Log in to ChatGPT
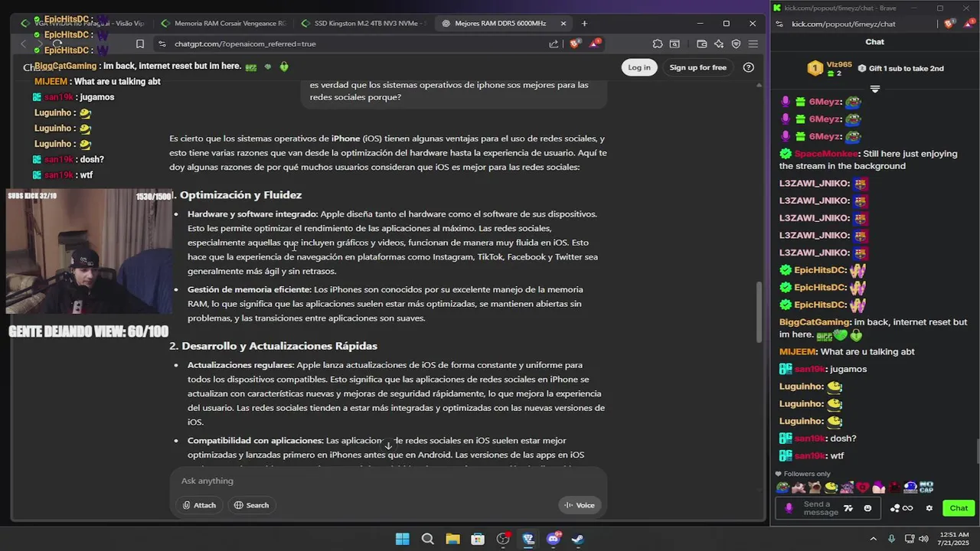 (639, 67)
